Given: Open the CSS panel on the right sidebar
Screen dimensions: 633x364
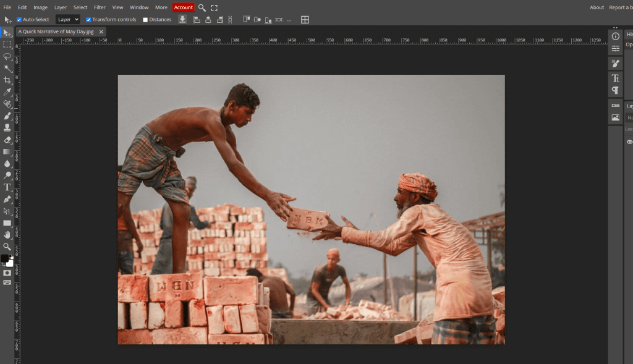Looking at the screenshot, I should point(615,104).
